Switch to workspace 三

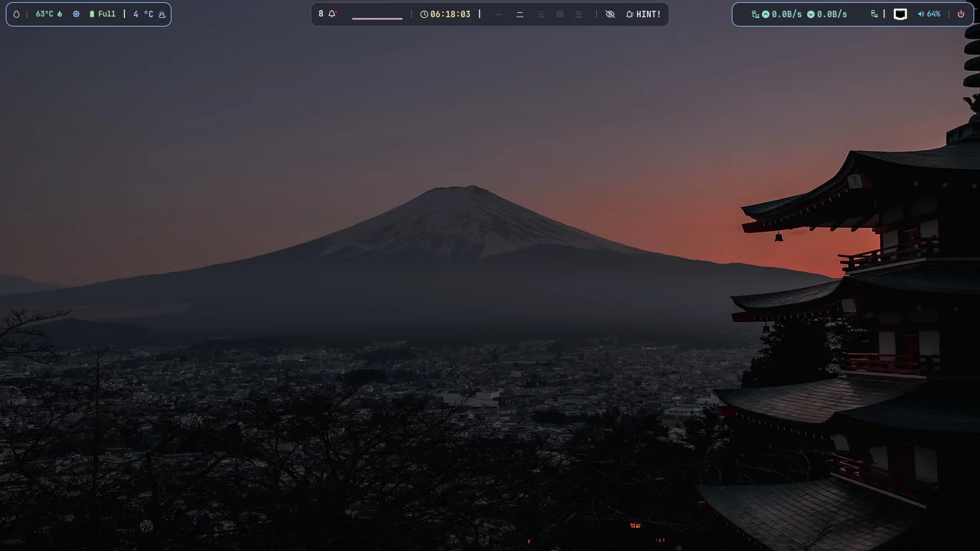(x=541, y=14)
